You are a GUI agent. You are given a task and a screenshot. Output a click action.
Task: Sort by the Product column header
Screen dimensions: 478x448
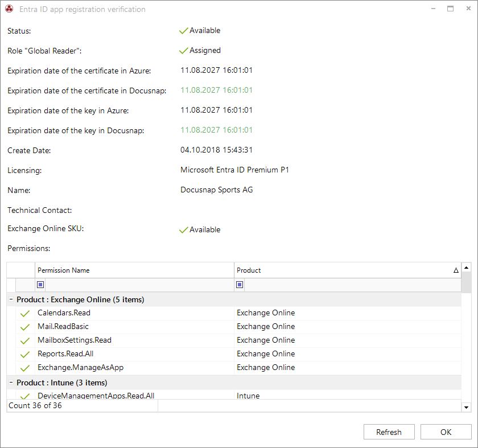click(348, 270)
